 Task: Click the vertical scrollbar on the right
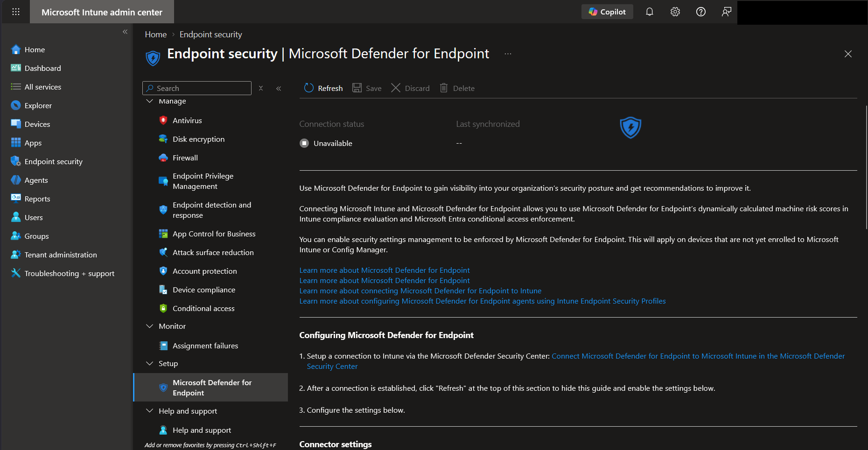pyautogui.click(x=866, y=167)
